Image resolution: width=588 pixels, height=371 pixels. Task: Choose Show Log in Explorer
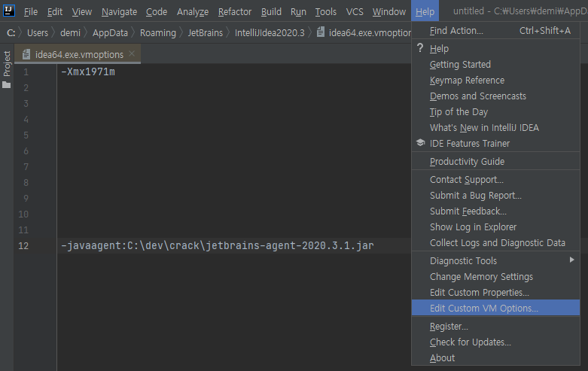(495, 227)
